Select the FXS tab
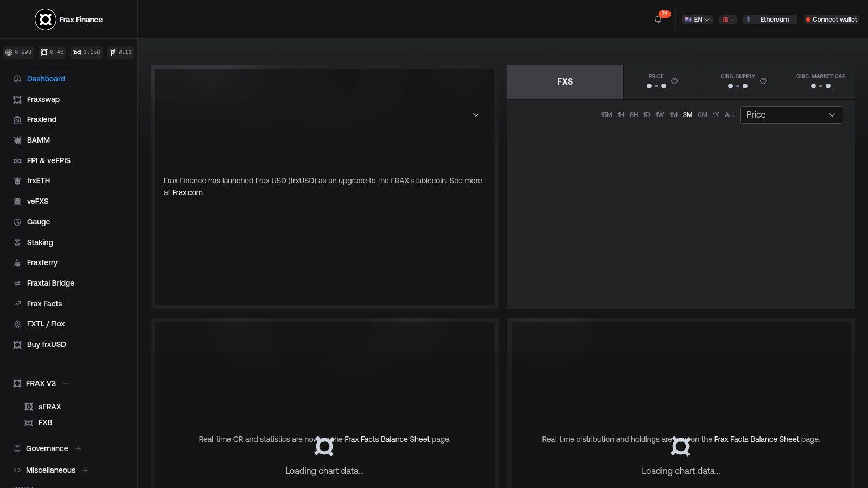 (565, 82)
